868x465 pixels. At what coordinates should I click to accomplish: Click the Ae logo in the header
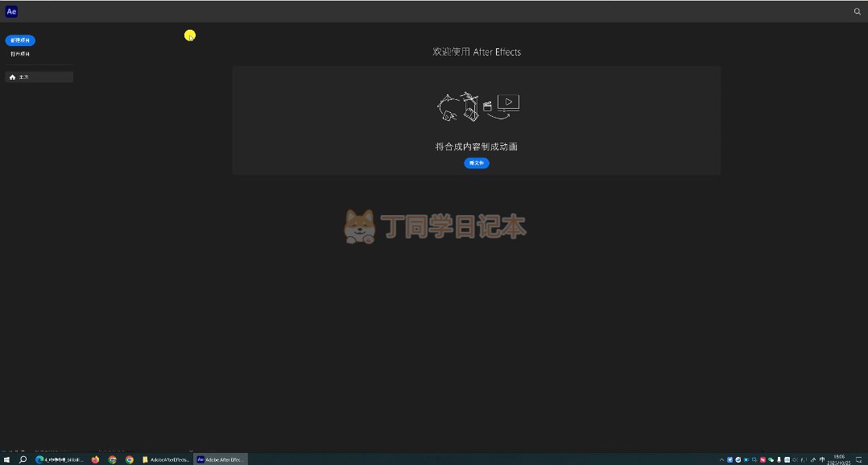coord(11,11)
